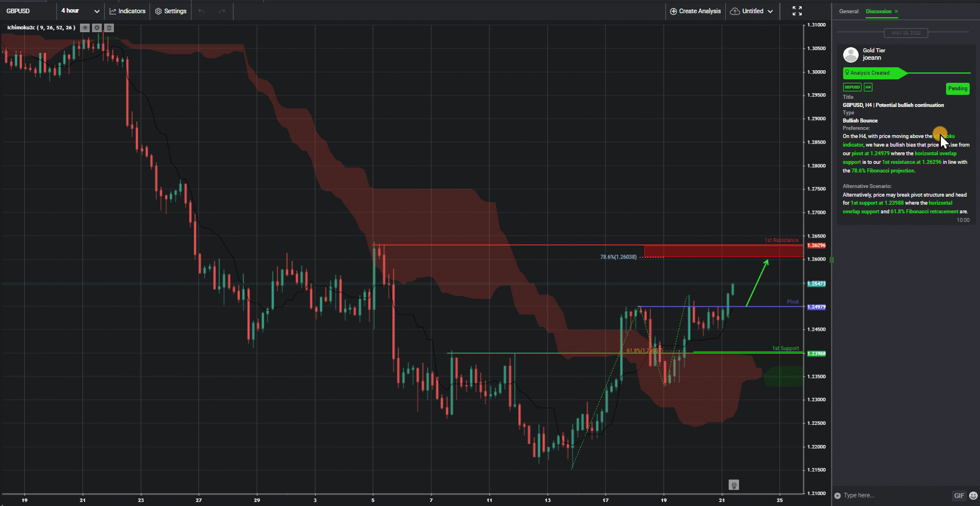The height and width of the screenshot is (506, 980).
Task: Click the 78.6% Fibonacci label on chart
Action: pyautogui.click(x=618, y=257)
